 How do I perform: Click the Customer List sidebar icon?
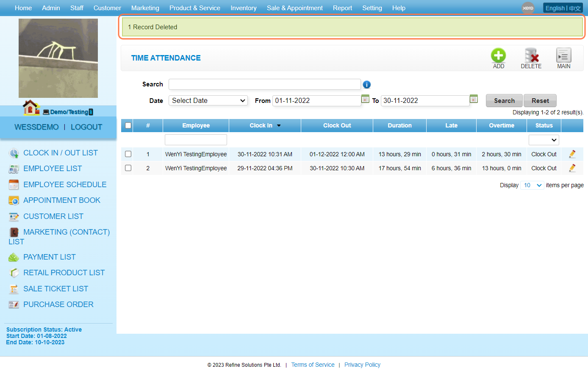click(x=14, y=217)
